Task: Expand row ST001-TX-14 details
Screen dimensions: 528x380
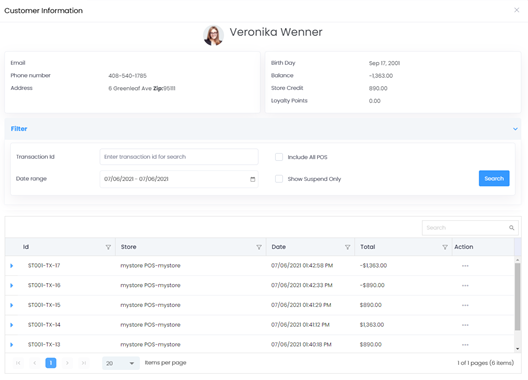Action: coord(11,325)
